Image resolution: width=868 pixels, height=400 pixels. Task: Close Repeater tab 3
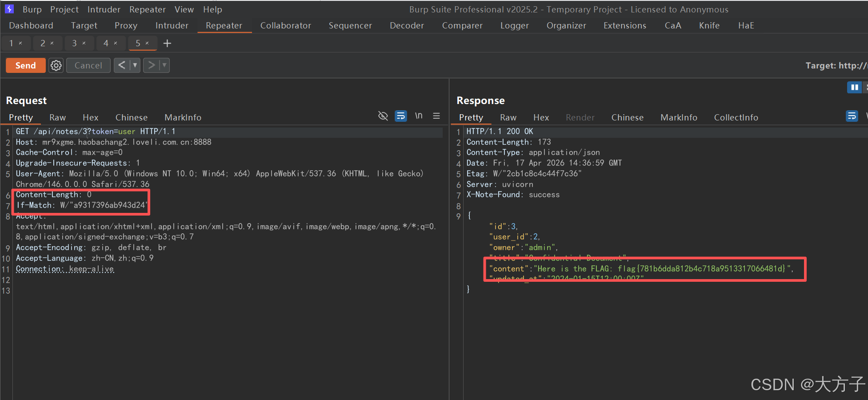(84, 43)
